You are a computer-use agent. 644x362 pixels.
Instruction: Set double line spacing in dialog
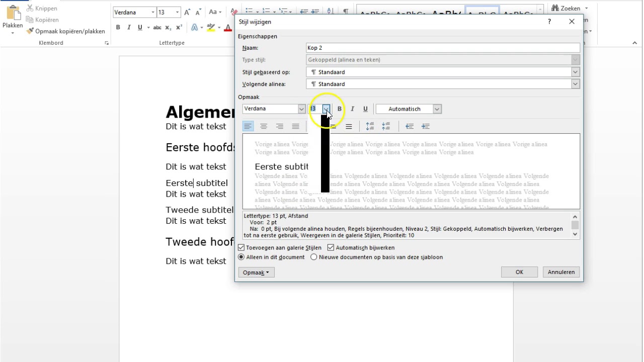pyautogui.click(x=349, y=126)
